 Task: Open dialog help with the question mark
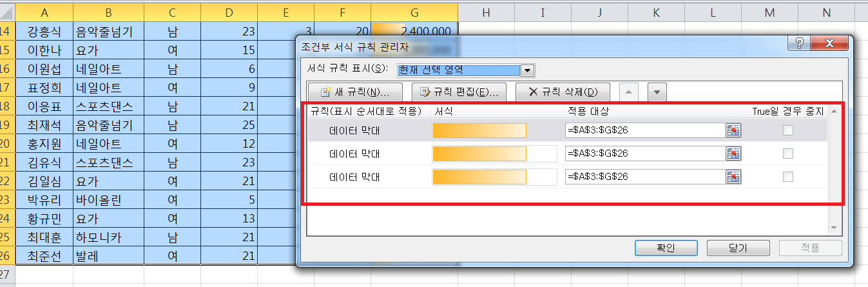coord(799,44)
